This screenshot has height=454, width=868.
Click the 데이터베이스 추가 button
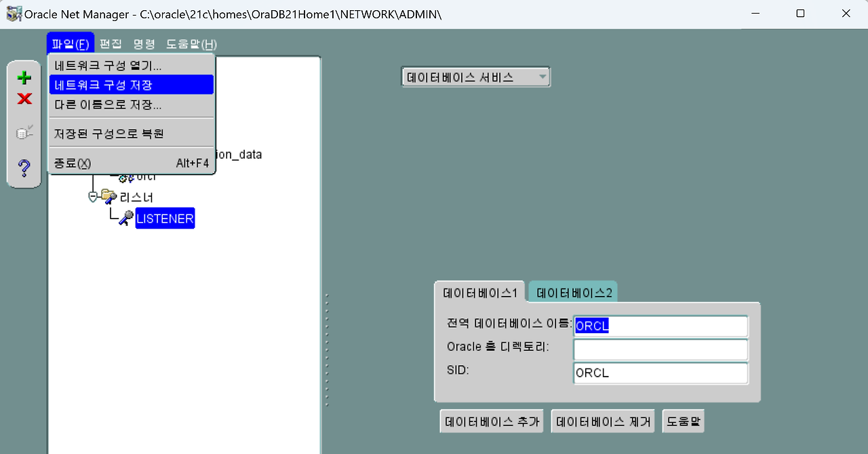(492, 421)
